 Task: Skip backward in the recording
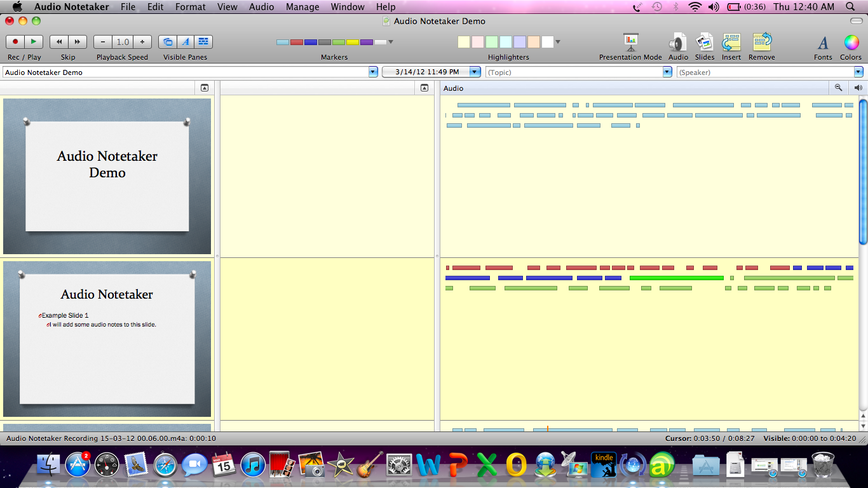pos(59,42)
